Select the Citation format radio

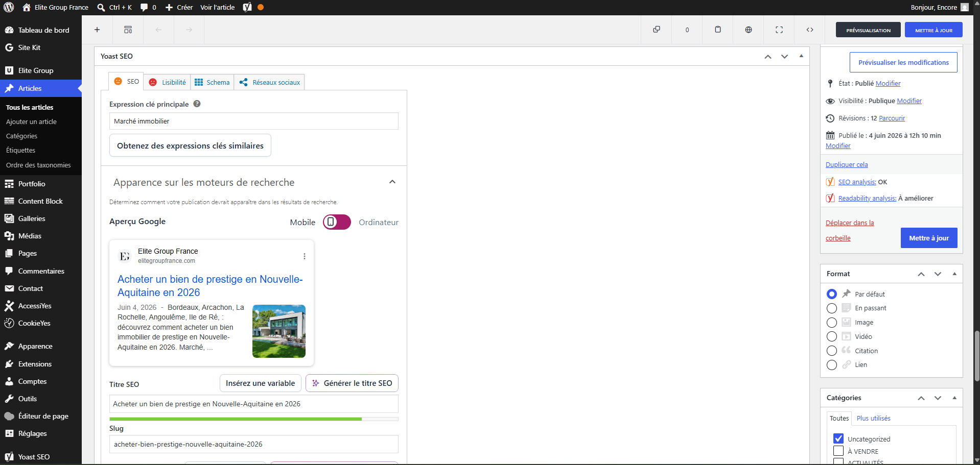[832, 351]
